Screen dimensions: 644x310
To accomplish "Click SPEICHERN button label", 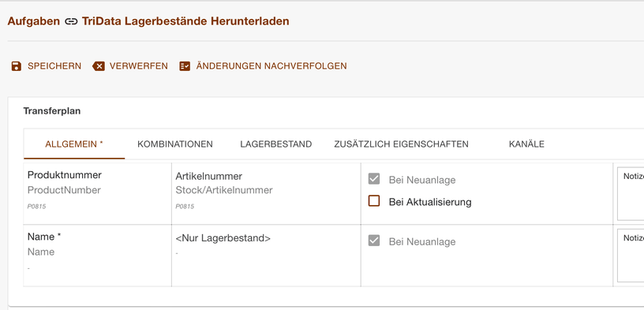I will pos(54,66).
